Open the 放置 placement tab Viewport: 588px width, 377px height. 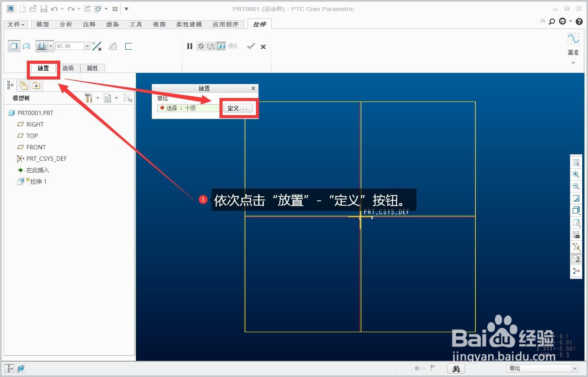43,68
